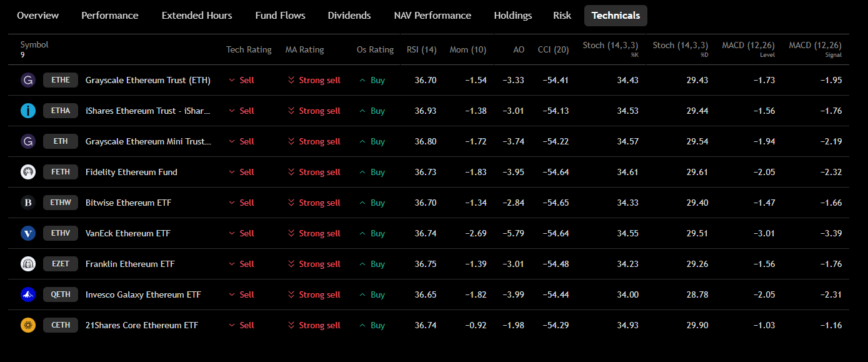The width and height of the screenshot is (868, 362).
Task: Click MACD signal value −3.39
Action: point(831,233)
